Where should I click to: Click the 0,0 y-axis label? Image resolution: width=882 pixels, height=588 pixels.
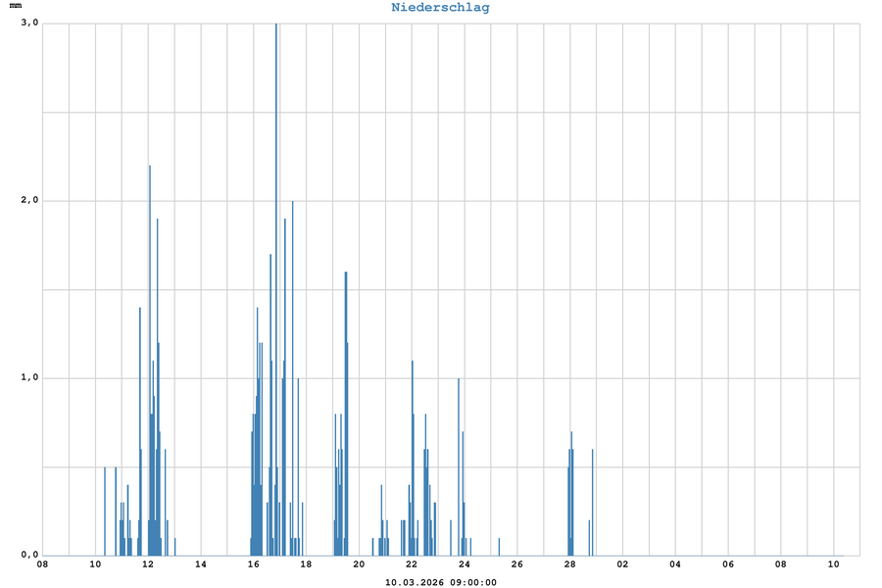pyautogui.click(x=29, y=555)
